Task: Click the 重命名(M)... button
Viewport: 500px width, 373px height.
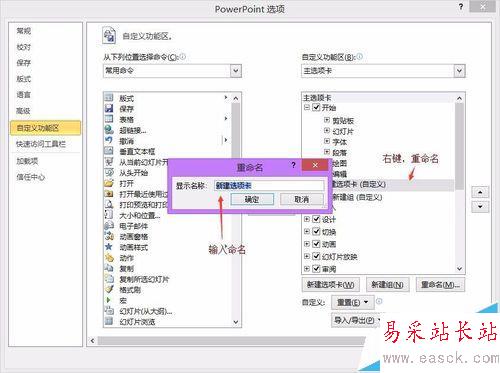Action: [440, 284]
